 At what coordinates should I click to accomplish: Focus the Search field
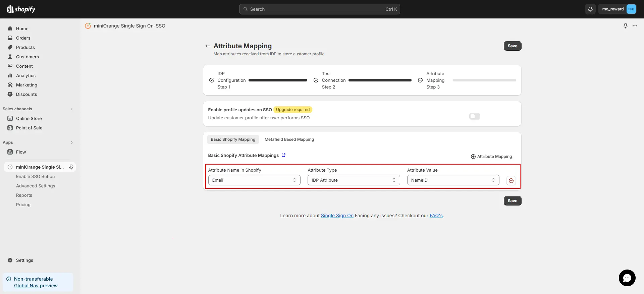(320, 9)
